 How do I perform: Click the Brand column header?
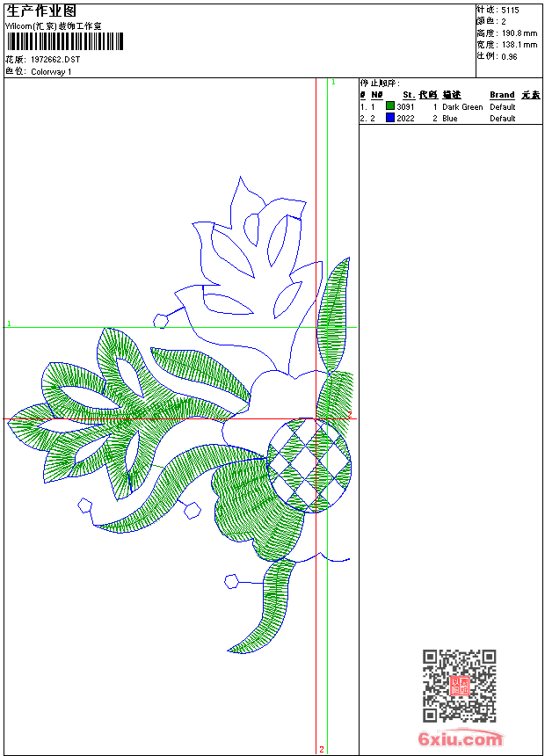coord(502,95)
